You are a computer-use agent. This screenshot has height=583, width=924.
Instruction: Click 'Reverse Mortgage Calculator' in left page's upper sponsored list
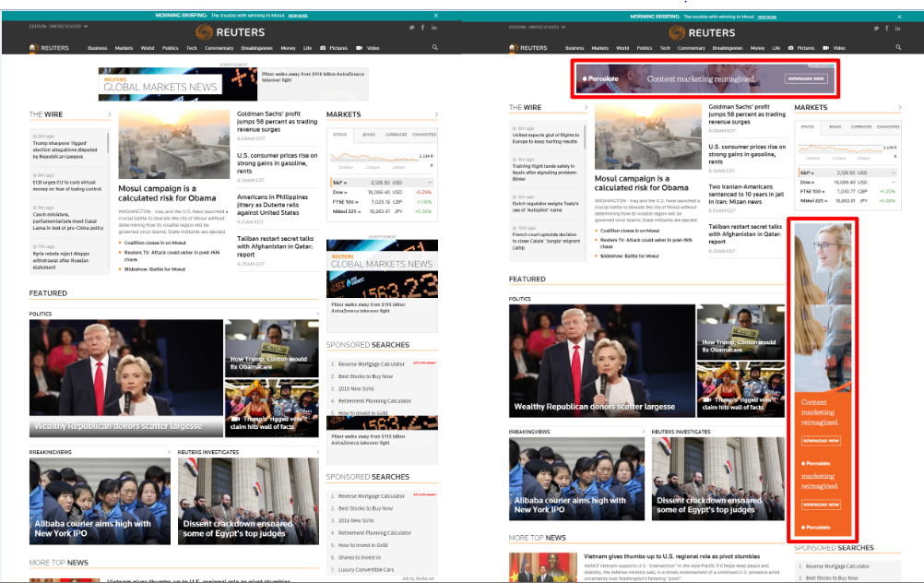[x=372, y=363]
